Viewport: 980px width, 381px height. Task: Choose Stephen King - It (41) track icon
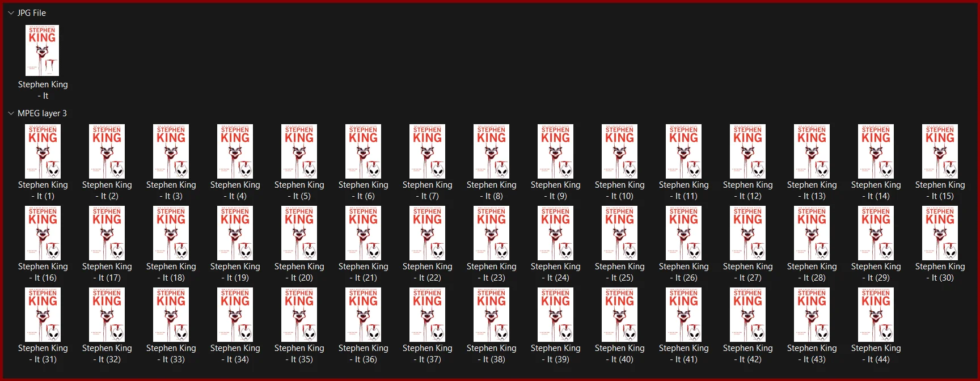click(683, 315)
